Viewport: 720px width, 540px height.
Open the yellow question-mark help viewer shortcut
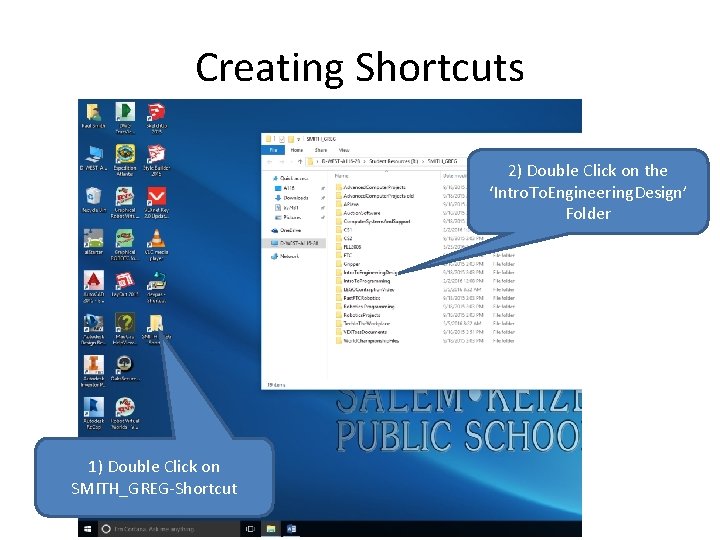click(125, 329)
